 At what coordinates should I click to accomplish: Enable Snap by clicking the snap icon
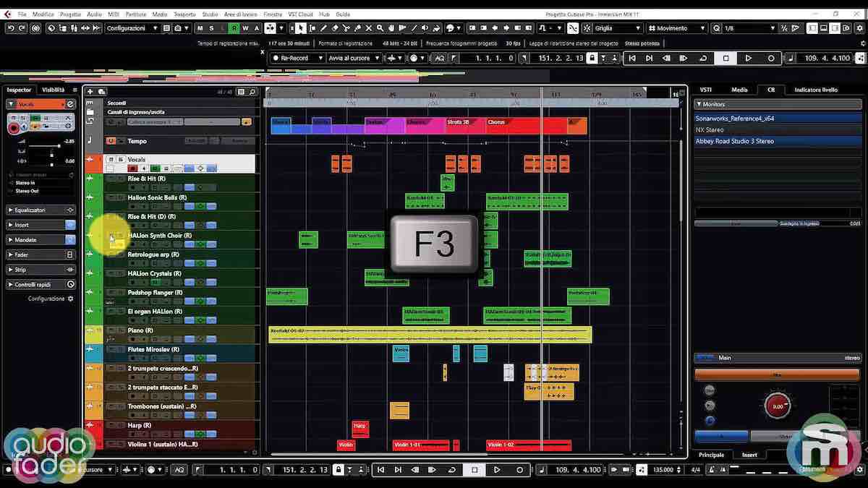(x=574, y=27)
